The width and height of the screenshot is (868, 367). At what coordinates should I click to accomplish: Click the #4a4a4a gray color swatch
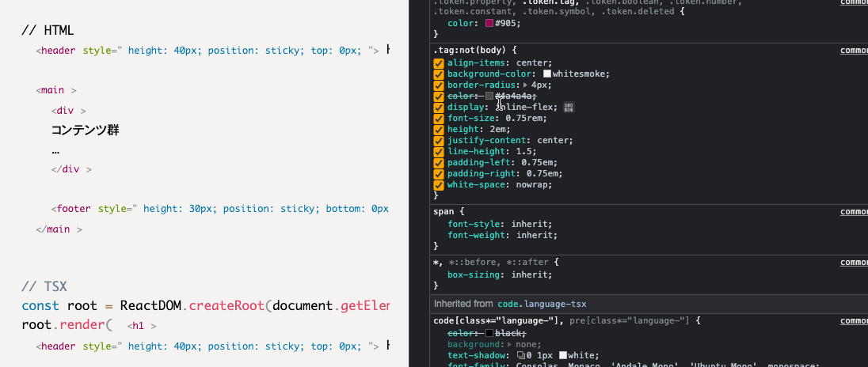489,96
